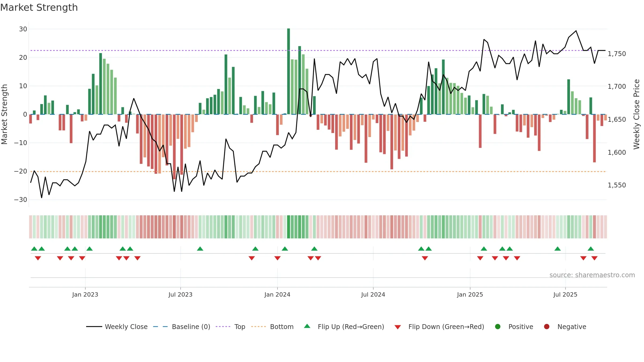Click the 30 strength axis value
644x362 pixels.
click(x=23, y=29)
